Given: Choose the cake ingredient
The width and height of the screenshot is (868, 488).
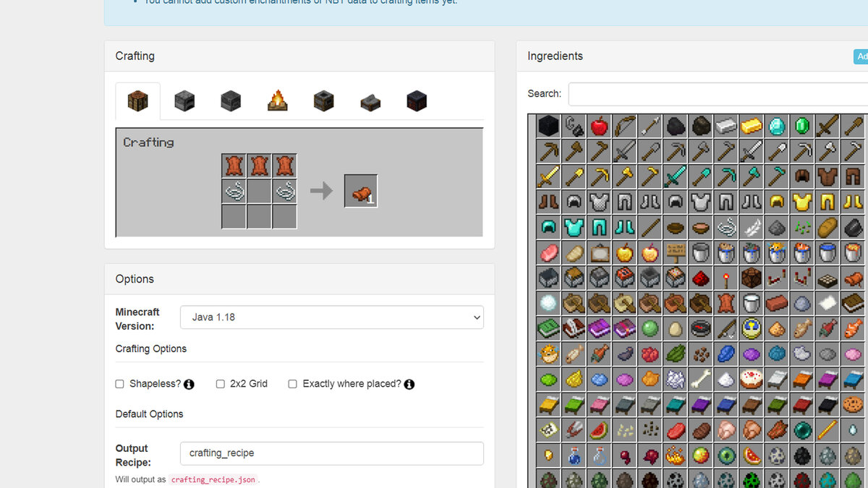Looking at the screenshot, I should (x=752, y=378).
